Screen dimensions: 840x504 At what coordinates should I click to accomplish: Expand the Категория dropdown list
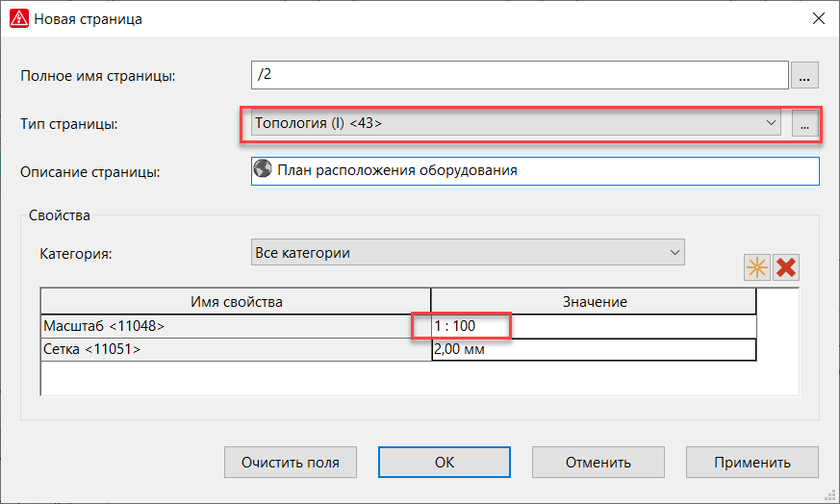[468, 252]
